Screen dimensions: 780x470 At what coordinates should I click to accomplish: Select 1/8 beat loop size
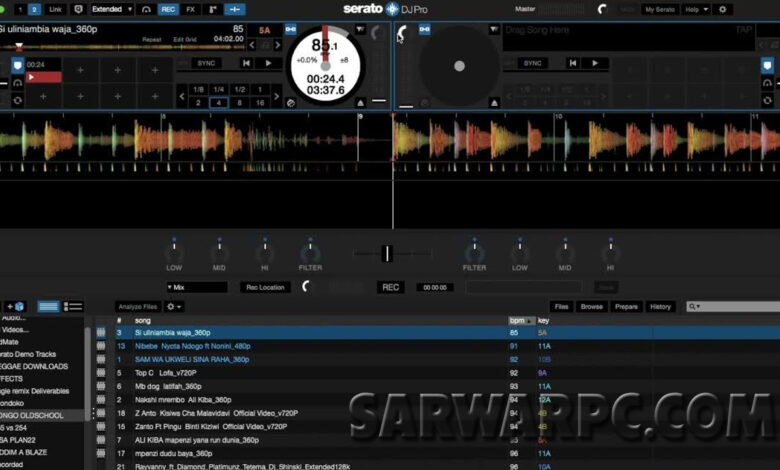point(198,90)
